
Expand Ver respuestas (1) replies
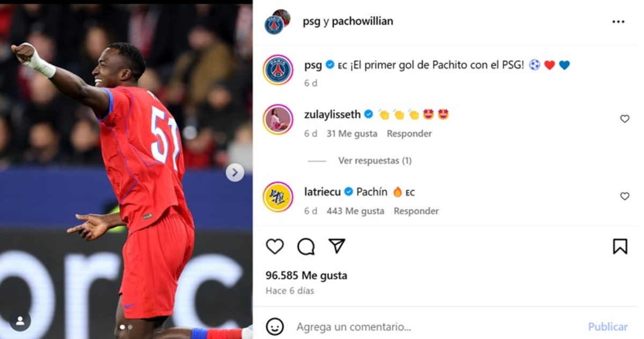coord(375,161)
